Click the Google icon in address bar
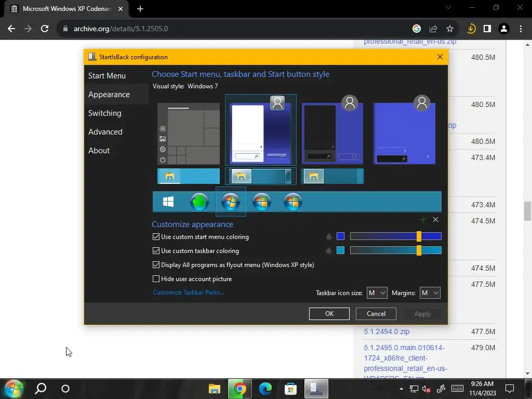The height and width of the screenshot is (399, 532). tap(417, 29)
